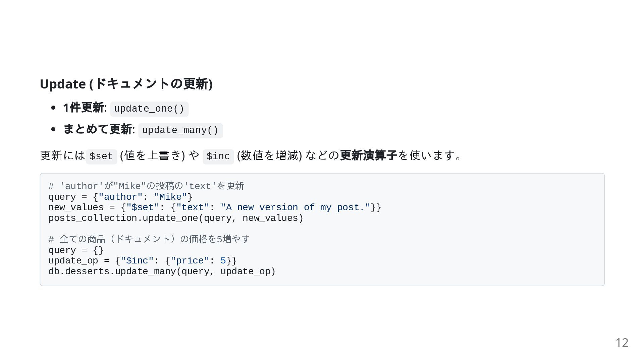Click the new_values assignment line
Screen dimensions: 644x362
coord(215,207)
